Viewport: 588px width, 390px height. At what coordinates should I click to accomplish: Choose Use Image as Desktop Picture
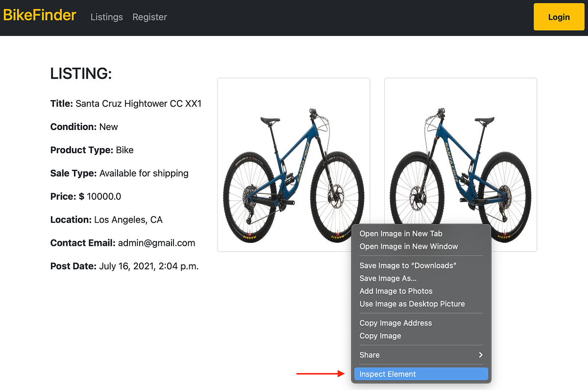click(412, 304)
